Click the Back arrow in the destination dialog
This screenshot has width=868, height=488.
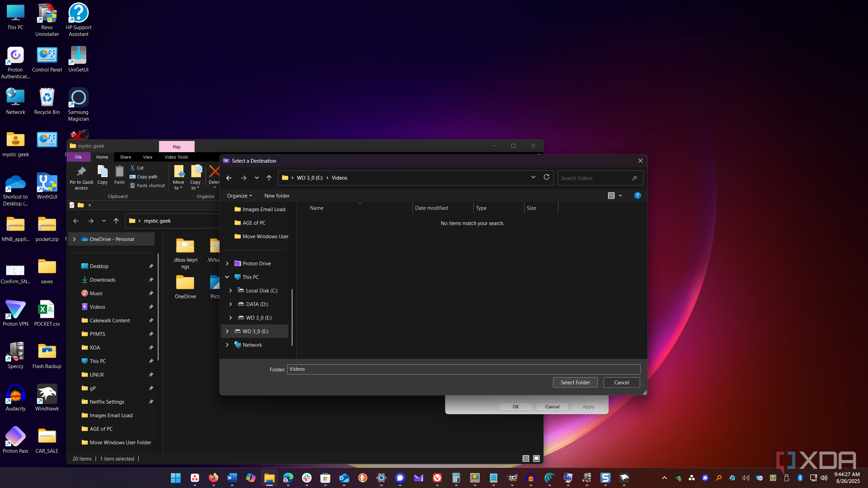[x=229, y=178]
